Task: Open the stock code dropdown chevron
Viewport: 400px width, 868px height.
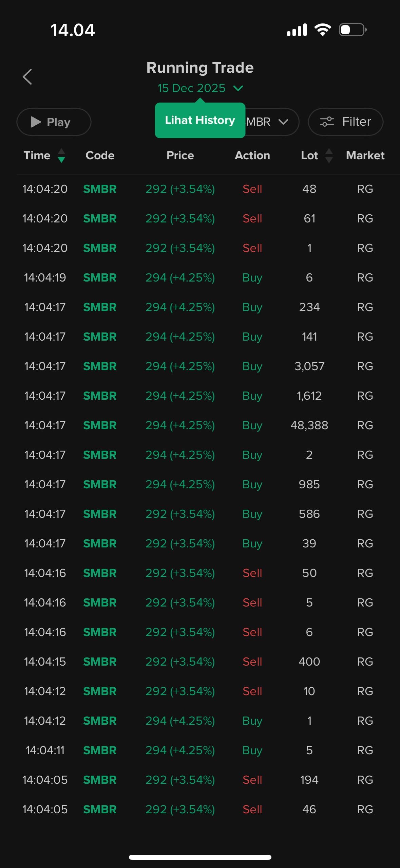Action: tap(283, 122)
